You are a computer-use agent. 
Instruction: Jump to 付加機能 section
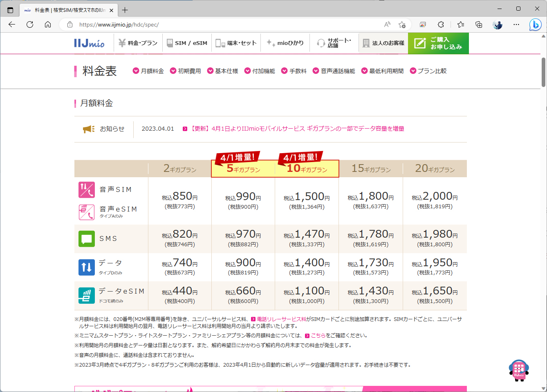tap(260, 71)
